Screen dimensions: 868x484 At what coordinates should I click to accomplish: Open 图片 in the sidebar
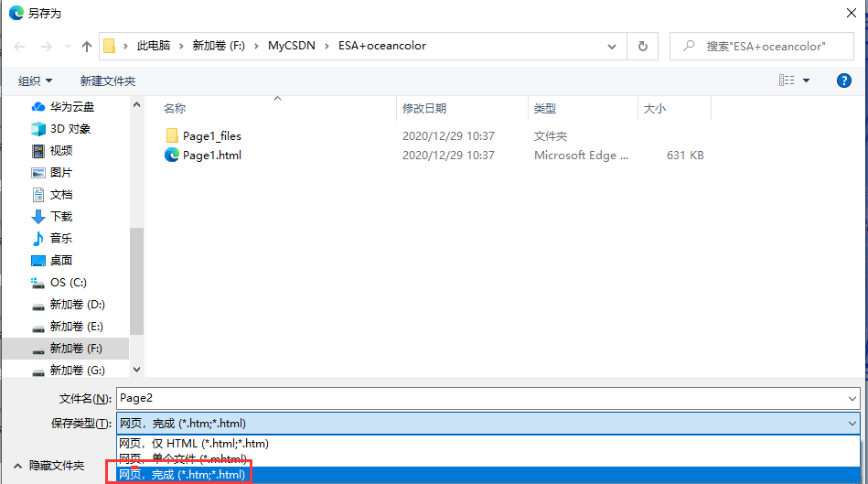pyautogui.click(x=61, y=173)
